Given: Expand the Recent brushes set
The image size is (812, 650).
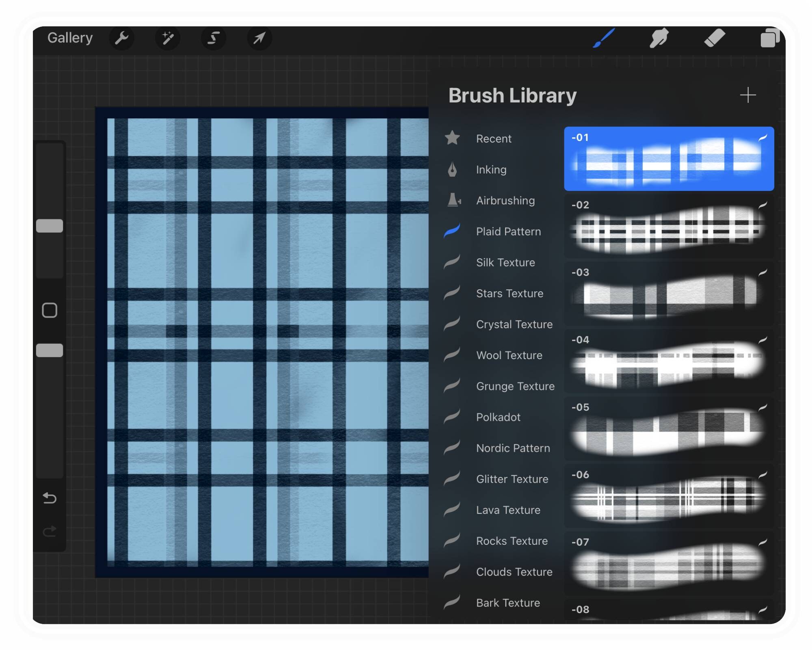Looking at the screenshot, I should point(494,139).
